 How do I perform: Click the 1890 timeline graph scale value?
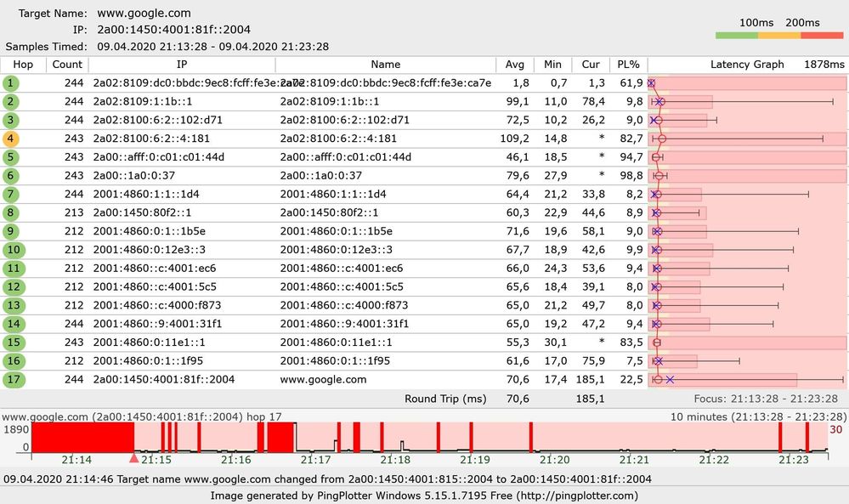pyautogui.click(x=15, y=430)
